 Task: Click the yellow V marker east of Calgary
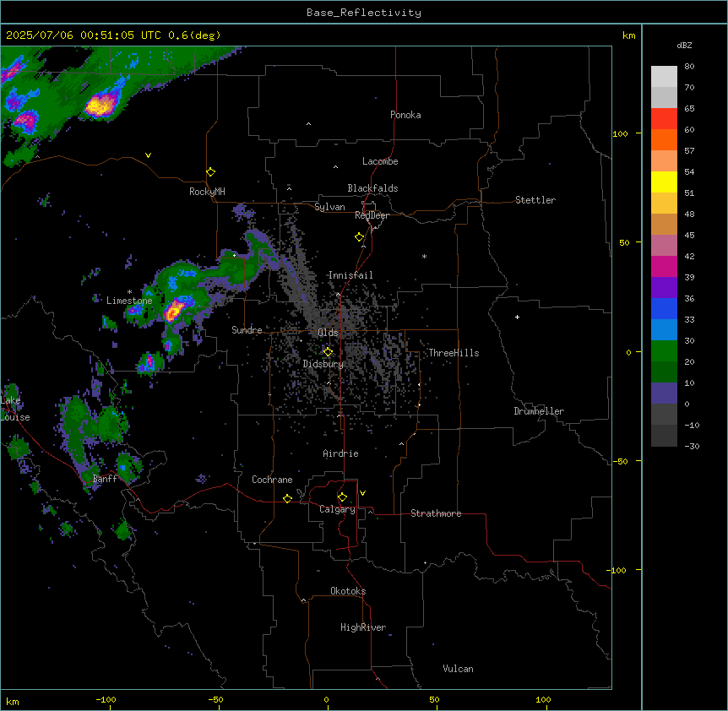coord(362,493)
